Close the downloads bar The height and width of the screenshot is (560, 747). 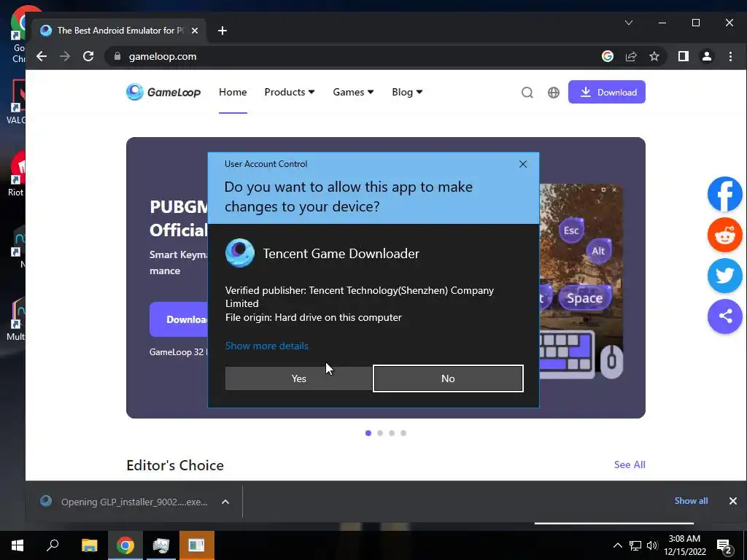[732, 501]
